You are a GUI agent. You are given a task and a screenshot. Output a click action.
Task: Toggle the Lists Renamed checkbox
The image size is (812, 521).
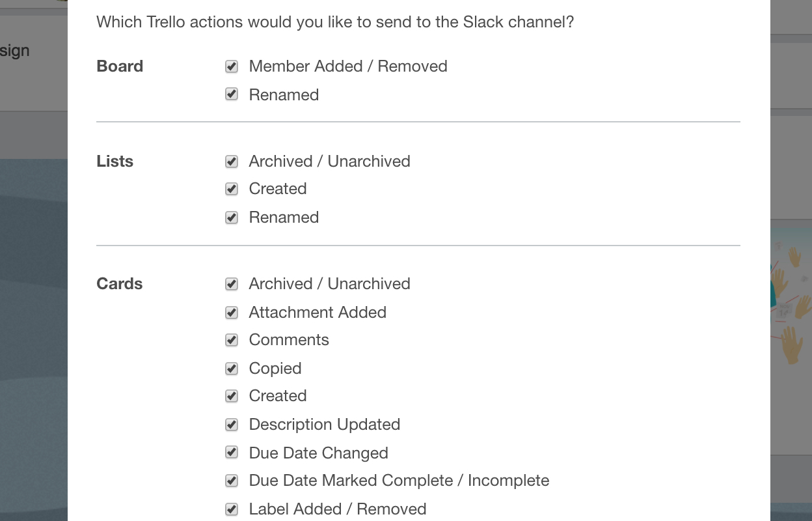(x=232, y=217)
